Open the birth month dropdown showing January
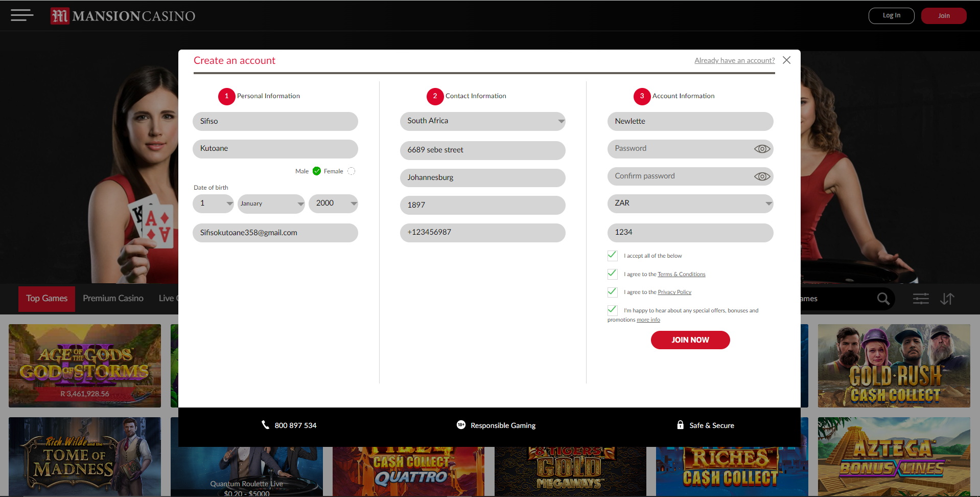The width and height of the screenshot is (980, 497). (271, 204)
